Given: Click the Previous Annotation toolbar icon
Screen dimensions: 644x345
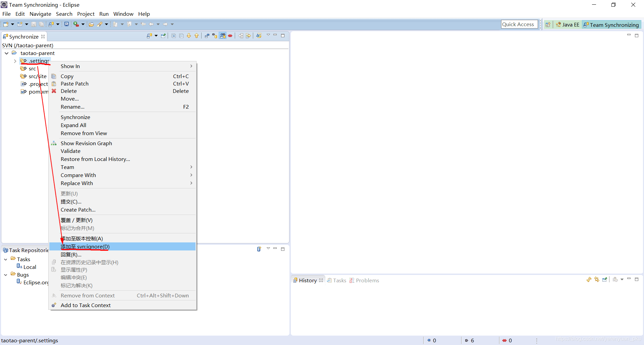Looking at the screenshot, I should click(129, 24).
